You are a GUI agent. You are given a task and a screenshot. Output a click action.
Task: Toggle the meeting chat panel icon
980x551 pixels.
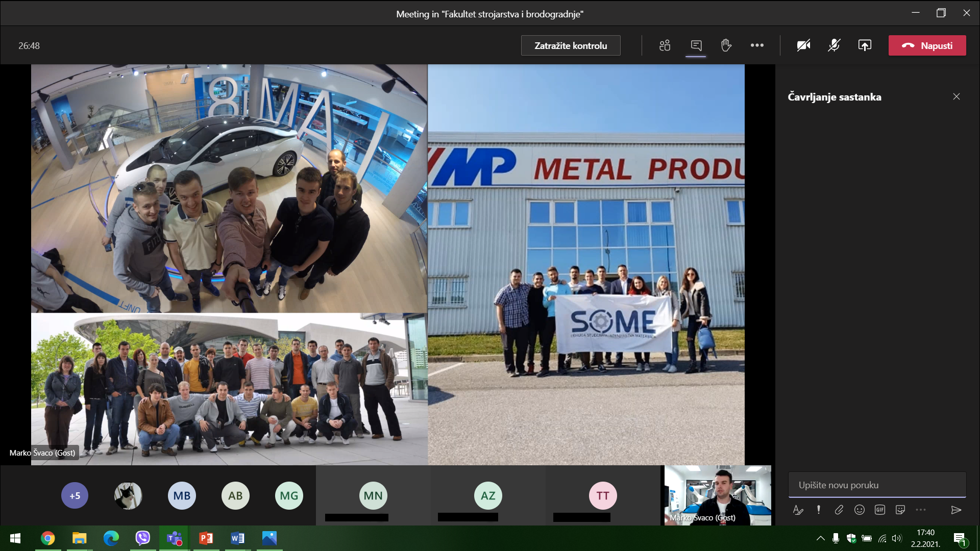[x=696, y=45]
